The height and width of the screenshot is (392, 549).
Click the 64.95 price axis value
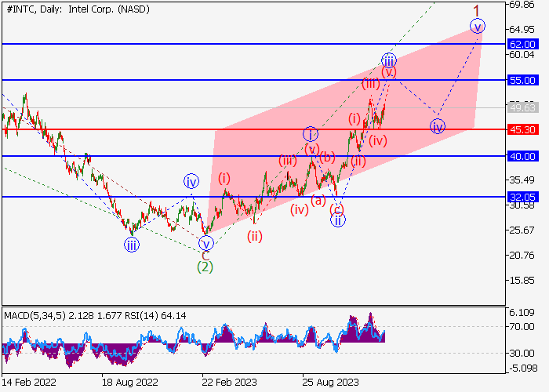(x=522, y=30)
